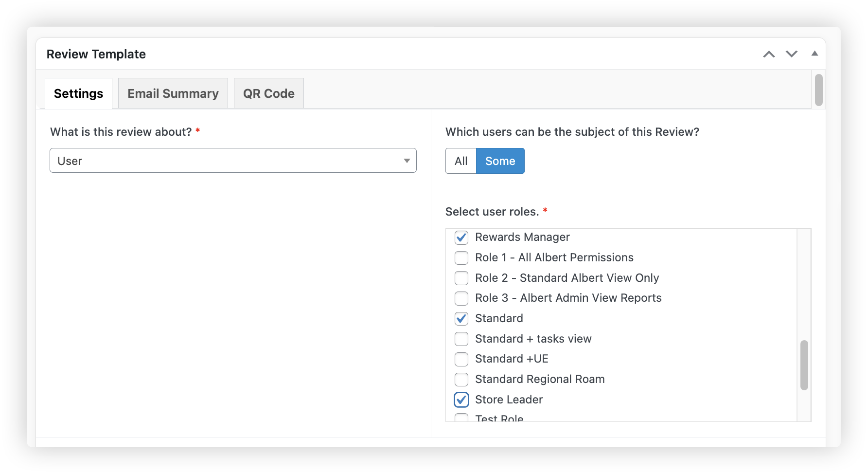The height and width of the screenshot is (474, 868).
Task: Check Role 2 - Standard Albert View Only
Action: tap(461, 278)
